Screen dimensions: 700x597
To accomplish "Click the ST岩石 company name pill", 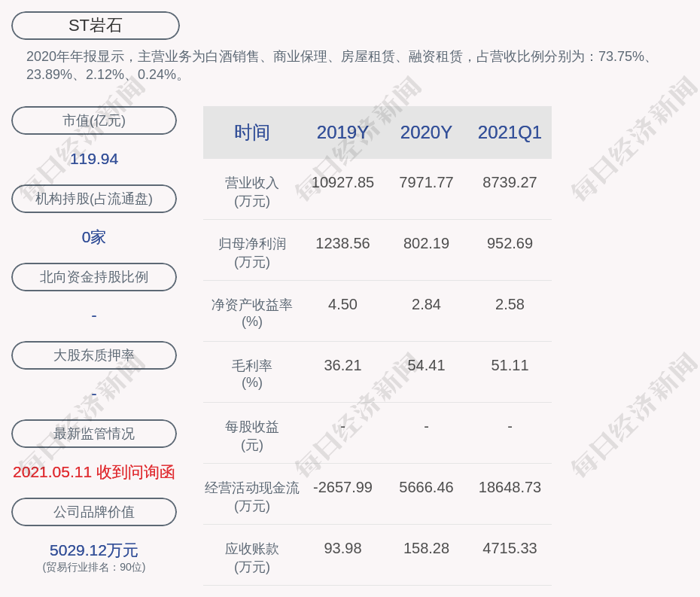I will [96, 26].
